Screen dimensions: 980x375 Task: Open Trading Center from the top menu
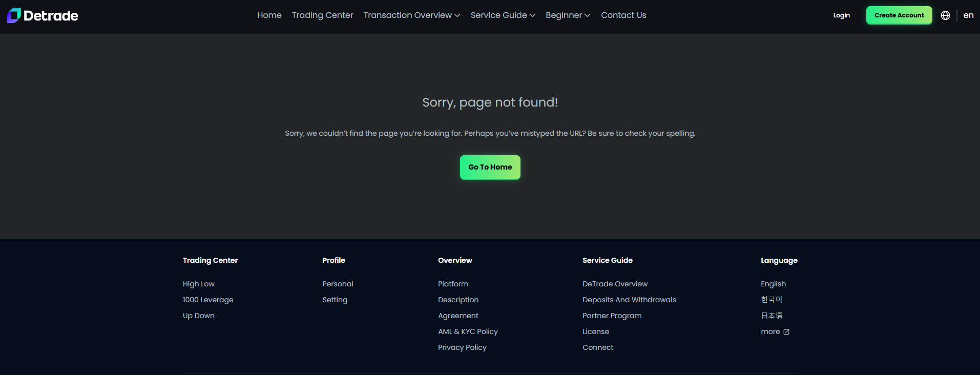coord(322,15)
